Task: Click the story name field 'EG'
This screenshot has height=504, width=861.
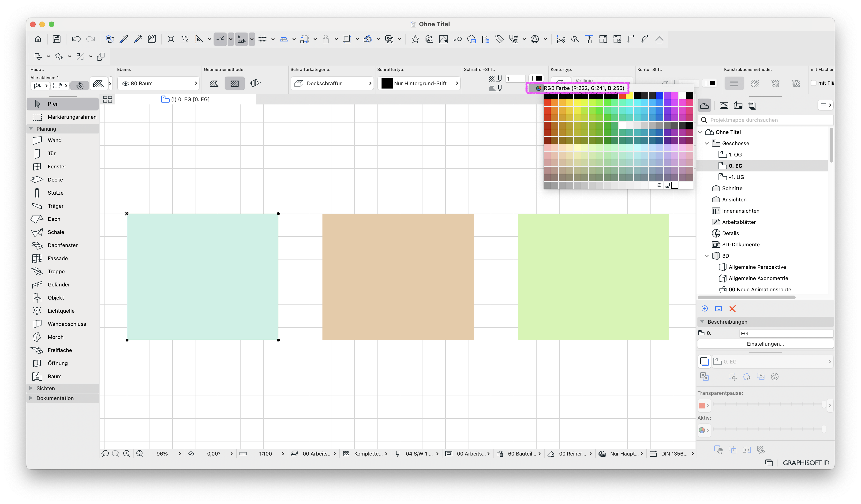Action: coord(786,333)
